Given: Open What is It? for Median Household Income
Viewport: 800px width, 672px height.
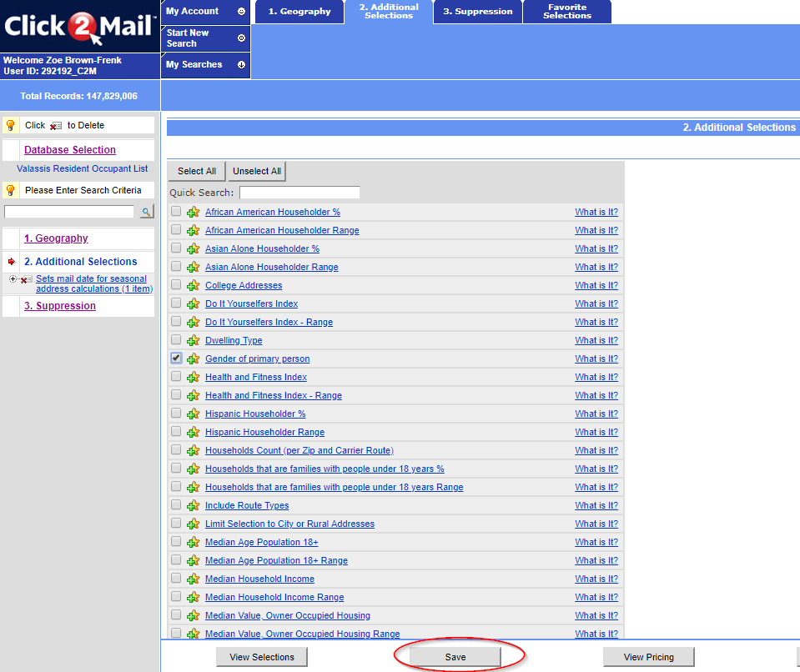Looking at the screenshot, I should point(596,579).
